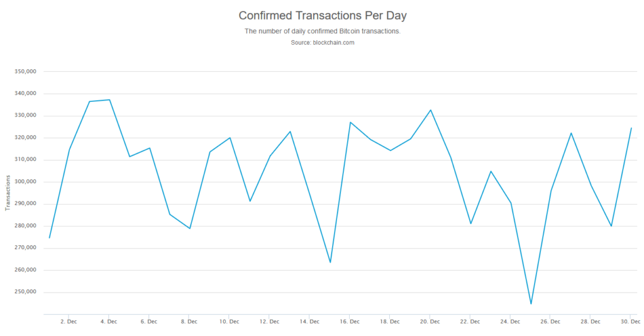Click the "Source: blockchain.com" text

point(322,42)
